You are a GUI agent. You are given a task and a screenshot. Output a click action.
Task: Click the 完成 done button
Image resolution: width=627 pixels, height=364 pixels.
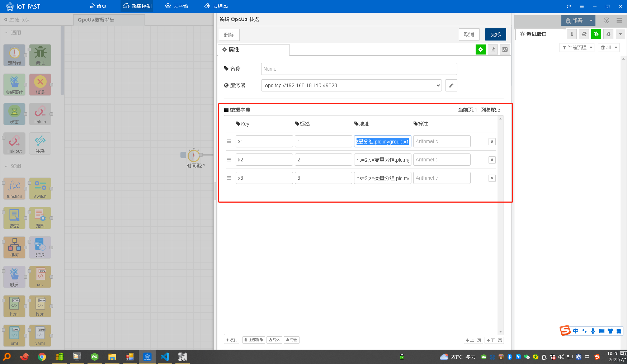496,34
